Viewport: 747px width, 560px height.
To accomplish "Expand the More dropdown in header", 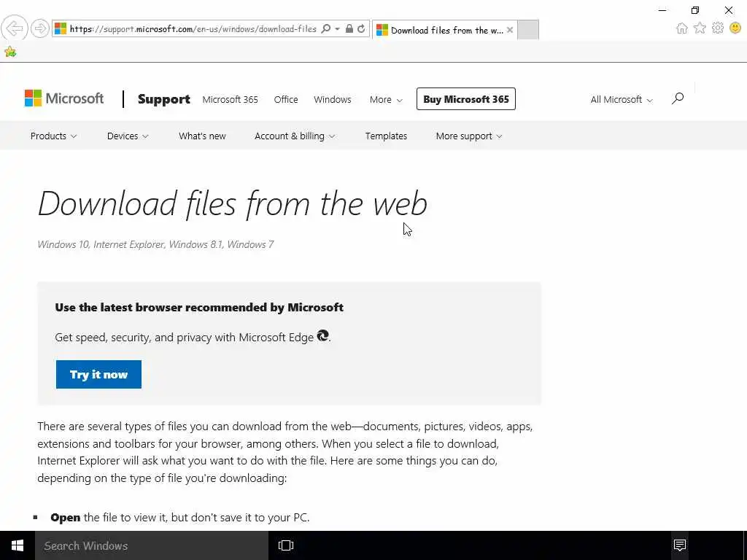I will click(386, 99).
